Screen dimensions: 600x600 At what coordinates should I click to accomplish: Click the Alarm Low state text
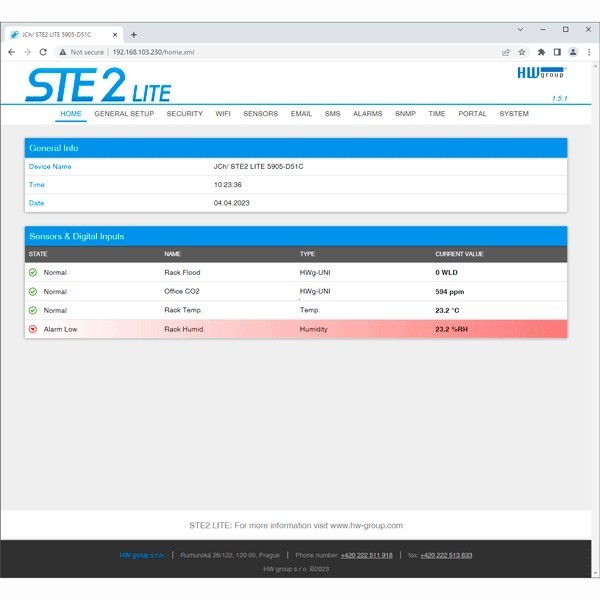60,329
